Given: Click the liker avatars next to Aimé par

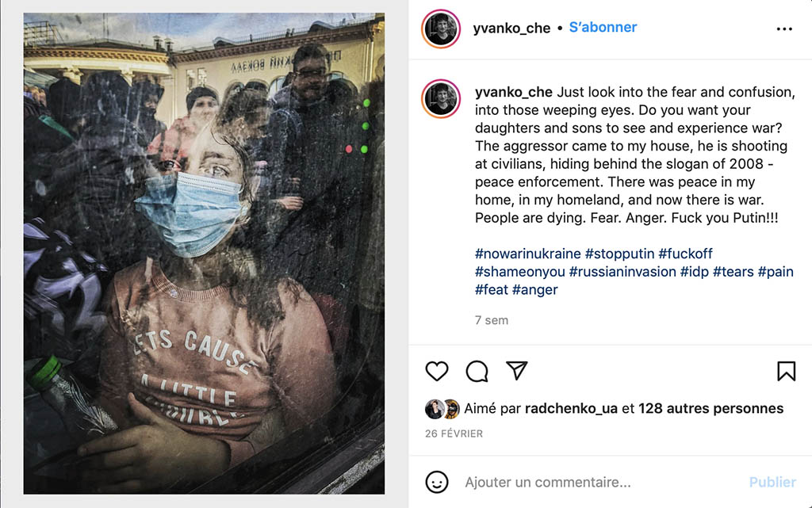Looking at the screenshot, I should 442,409.
